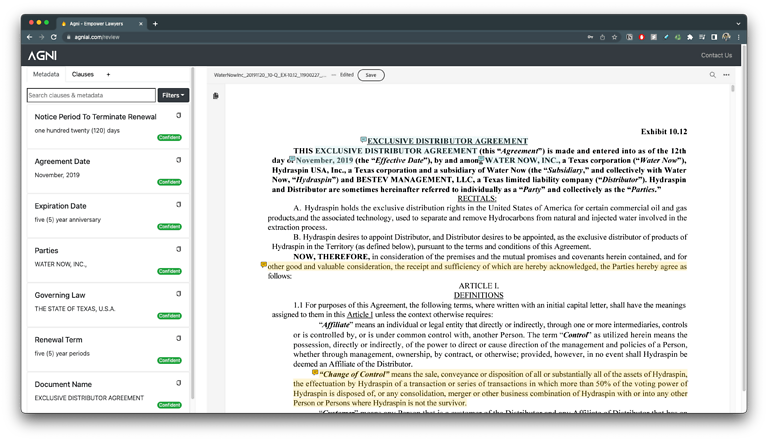Click the Confident badge on Parties card
The width and height of the screenshot is (768, 441).
pyautogui.click(x=169, y=272)
